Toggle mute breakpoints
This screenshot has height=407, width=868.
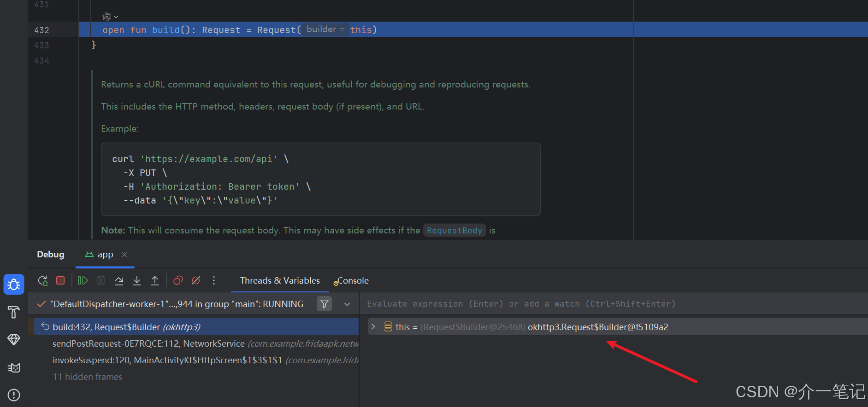[196, 280]
